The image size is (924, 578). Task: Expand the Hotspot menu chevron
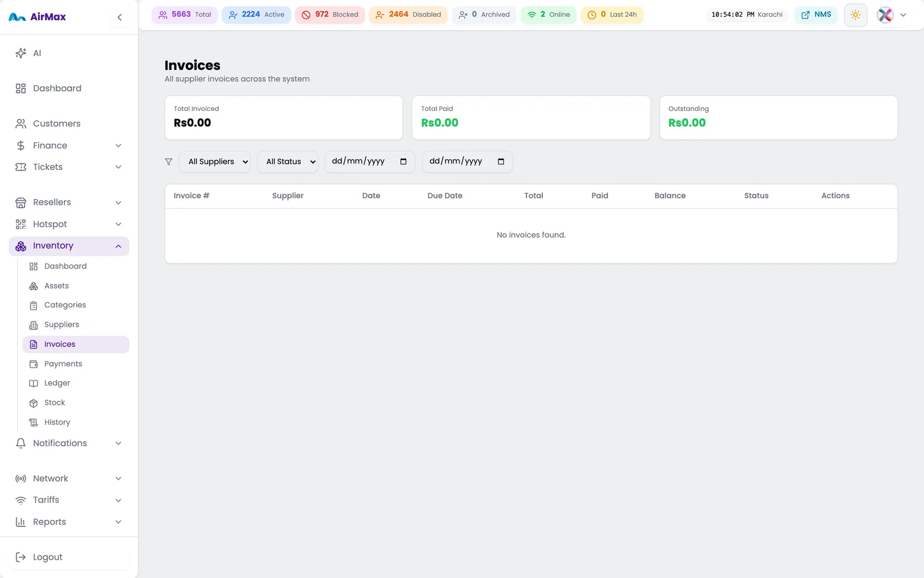point(118,224)
